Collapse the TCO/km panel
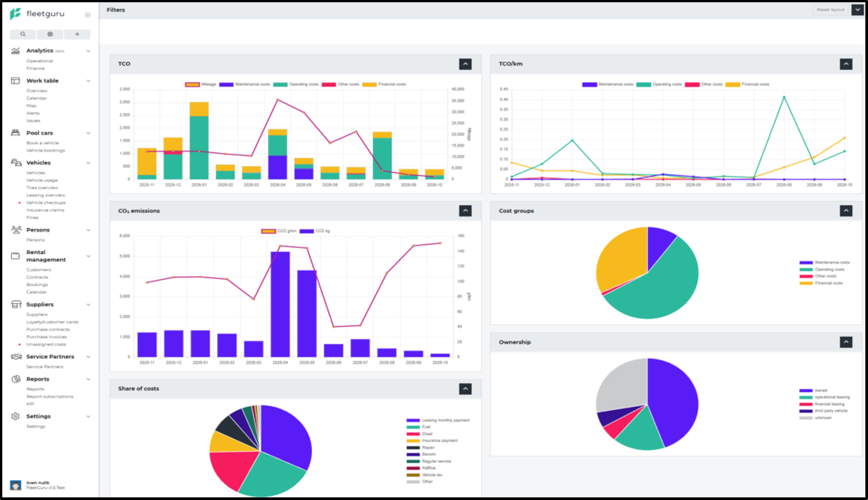Image resolution: width=868 pixels, height=500 pixels. [846, 64]
